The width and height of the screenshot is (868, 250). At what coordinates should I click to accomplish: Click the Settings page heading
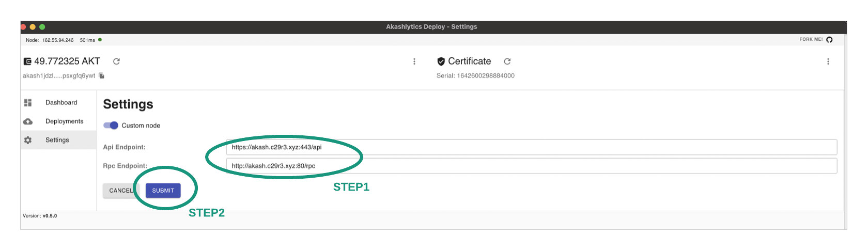pyautogui.click(x=128, y=104)
